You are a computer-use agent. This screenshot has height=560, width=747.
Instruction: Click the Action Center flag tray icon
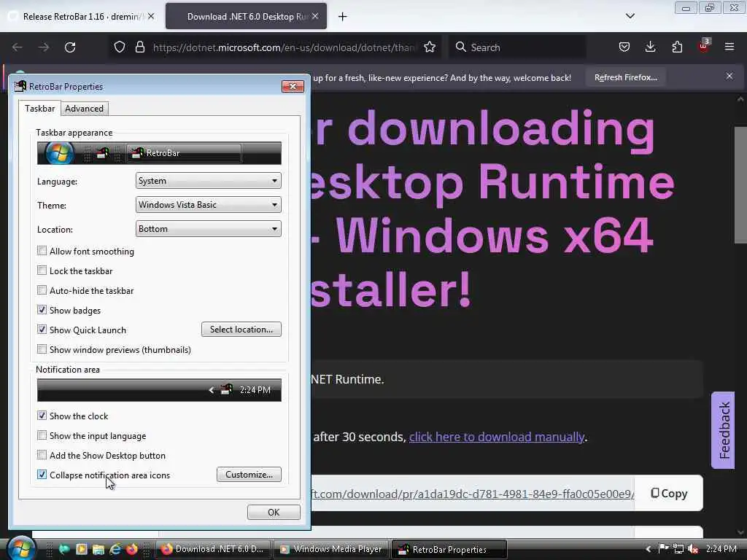[x=662, y=548]
